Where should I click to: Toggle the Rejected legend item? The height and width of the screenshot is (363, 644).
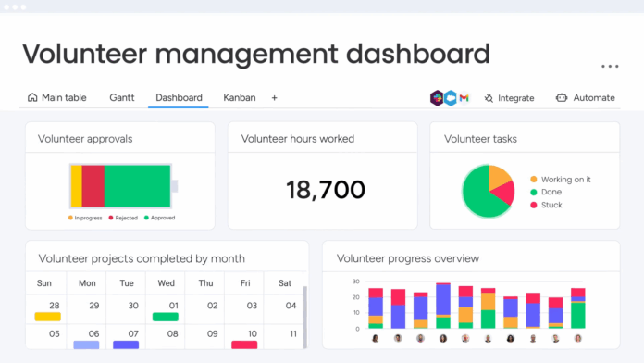pyautogui.click(x=123, y=218)
